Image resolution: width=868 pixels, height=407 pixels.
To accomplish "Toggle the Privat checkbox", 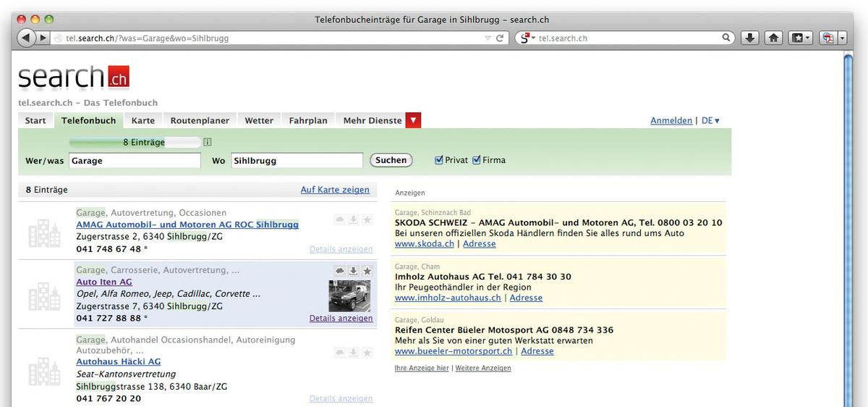I will click(x=439, y=160).
